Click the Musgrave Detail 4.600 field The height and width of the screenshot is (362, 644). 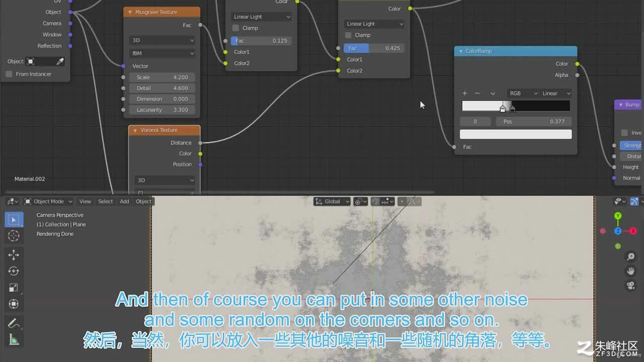click(x=162, y=88)
